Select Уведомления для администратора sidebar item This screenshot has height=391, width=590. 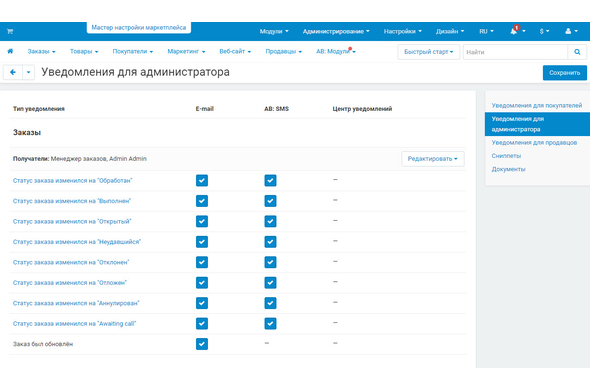coord(537,124)
